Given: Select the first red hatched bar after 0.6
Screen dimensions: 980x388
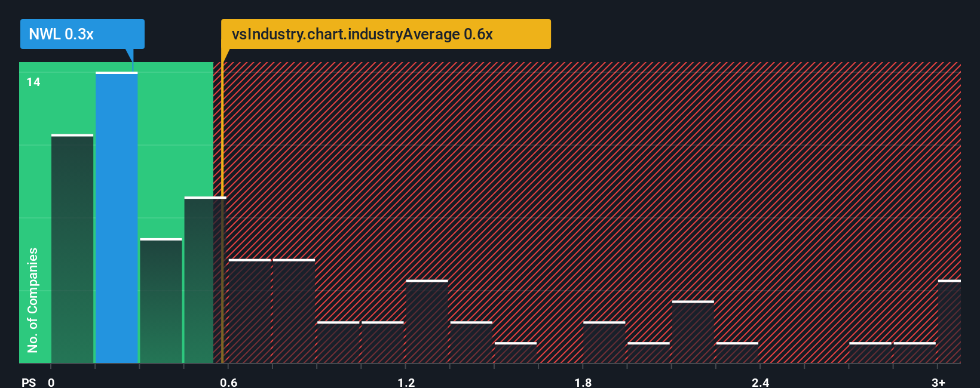Looking at the screenshot, I should pos(250,311).
